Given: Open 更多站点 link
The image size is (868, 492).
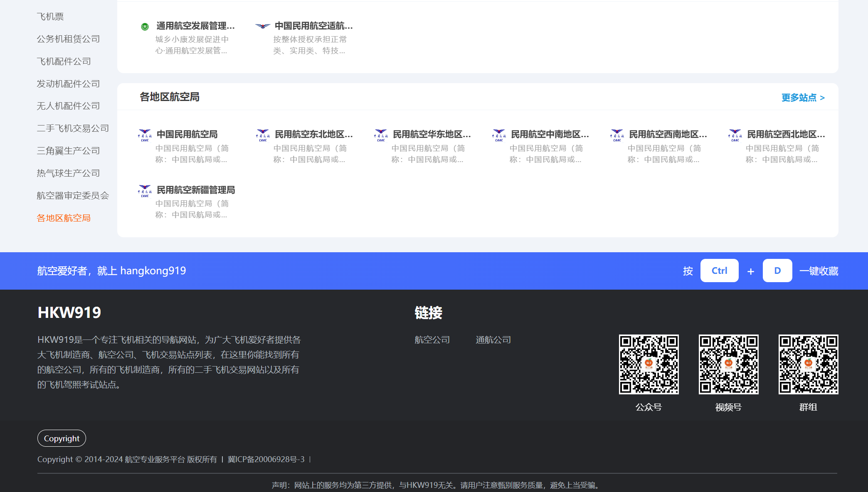Looking at the screenshot, I should point(803,98).
